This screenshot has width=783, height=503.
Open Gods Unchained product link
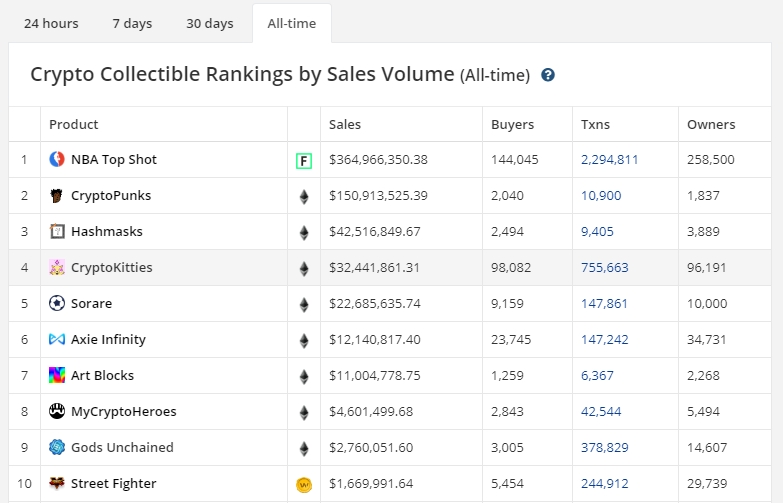122,447
